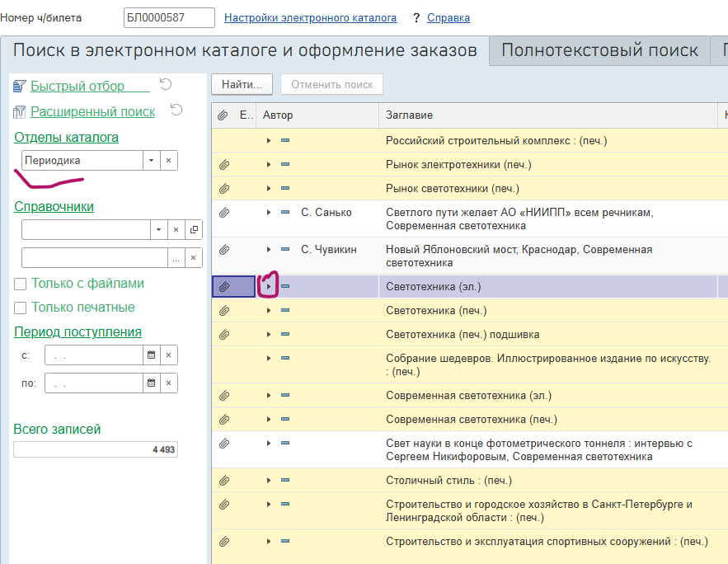Click the Найти... button
Screen dimensions: 728x564
click(242, 84)
